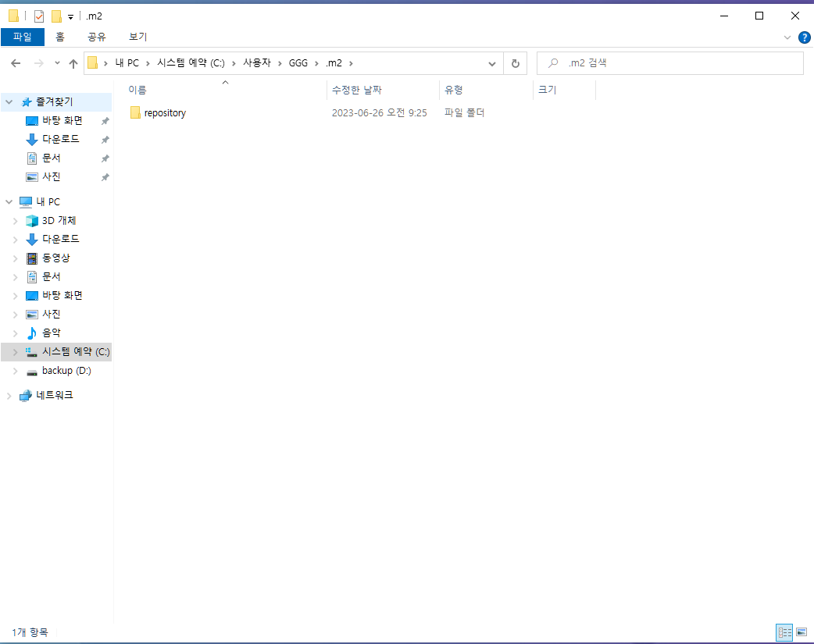Image resolution: width=814 pixels, height=644 pixels.
Task: Expand the 3D 개체 node
Action: [15, 221]
